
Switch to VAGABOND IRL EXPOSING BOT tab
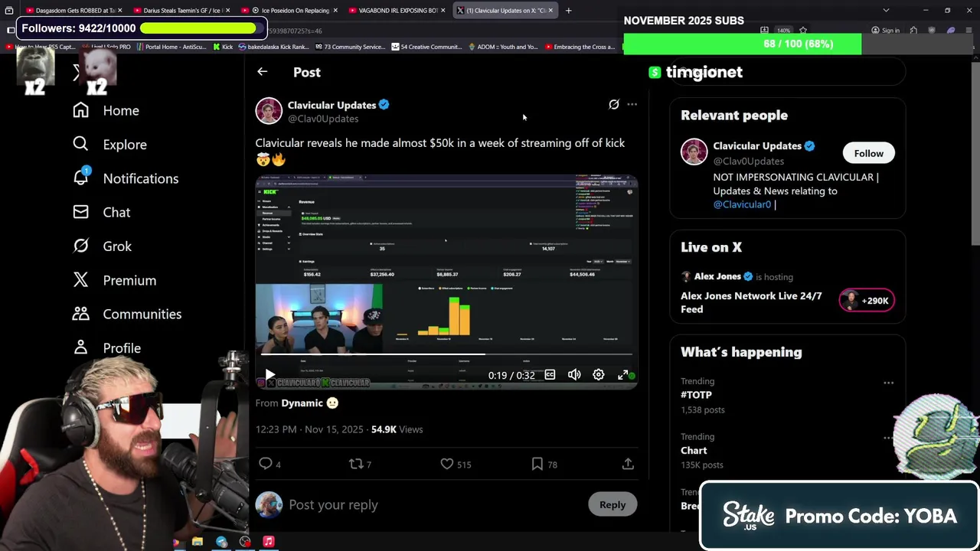coord(397,11)
